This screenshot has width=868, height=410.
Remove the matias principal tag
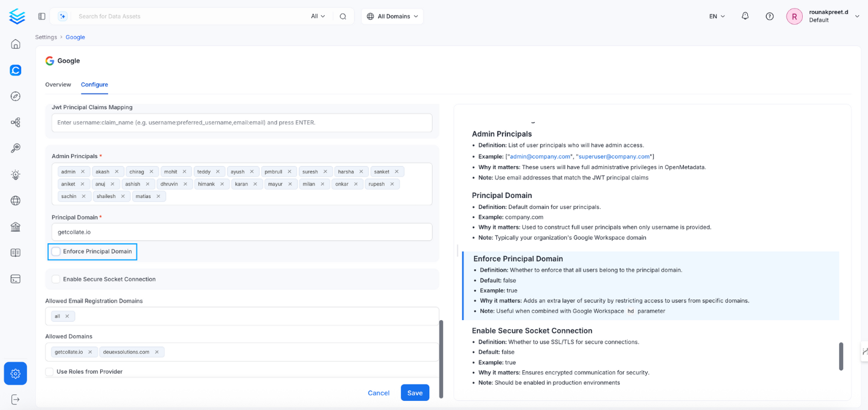click(x=159, y=196)
